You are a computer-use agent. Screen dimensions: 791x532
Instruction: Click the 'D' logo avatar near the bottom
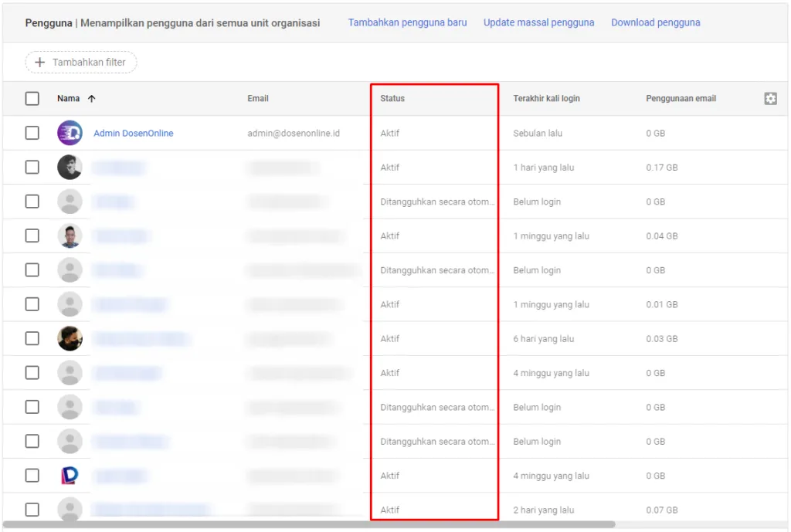tap(70, 476)
